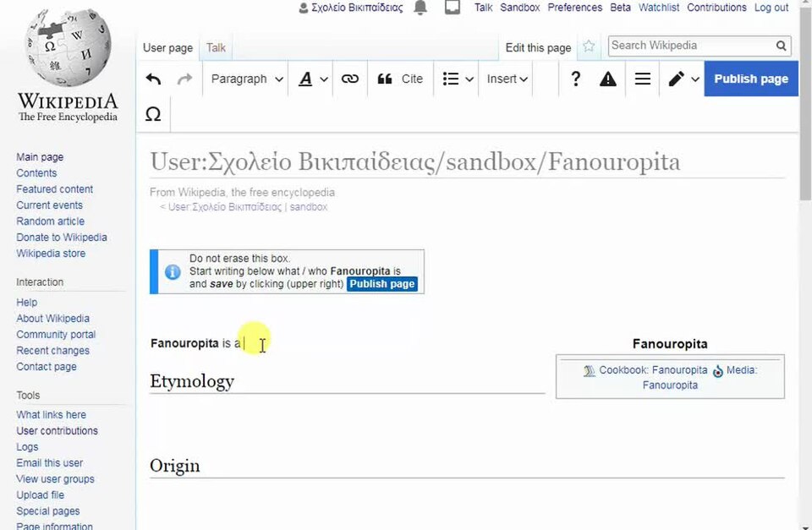Open Recent changes link

[52, 351]
